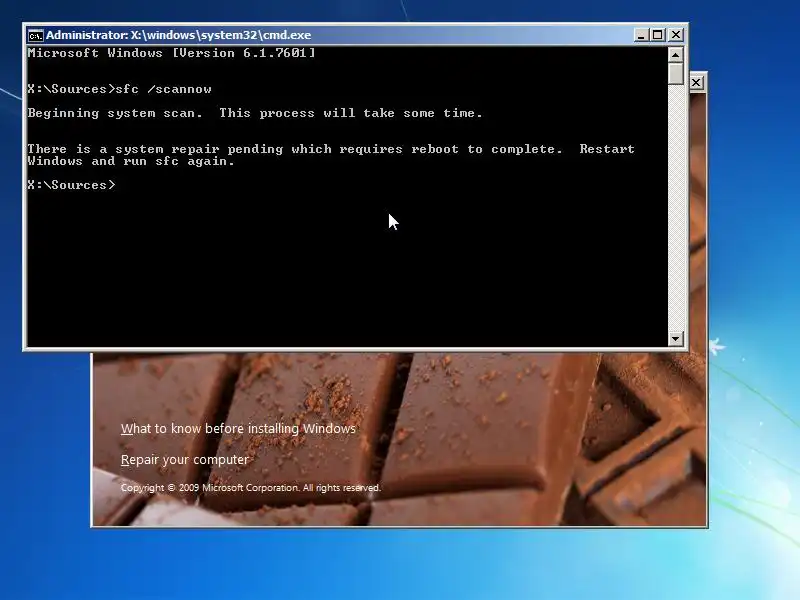The height and width of the screenshot is (600, 800).
Task: Click the 'system repair pending' message line
Action: point(331,149)
